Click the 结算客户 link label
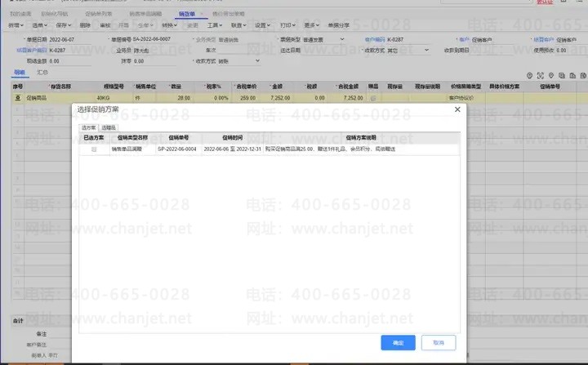The height and width of the screenshot is (365, 588). [543, 39]
